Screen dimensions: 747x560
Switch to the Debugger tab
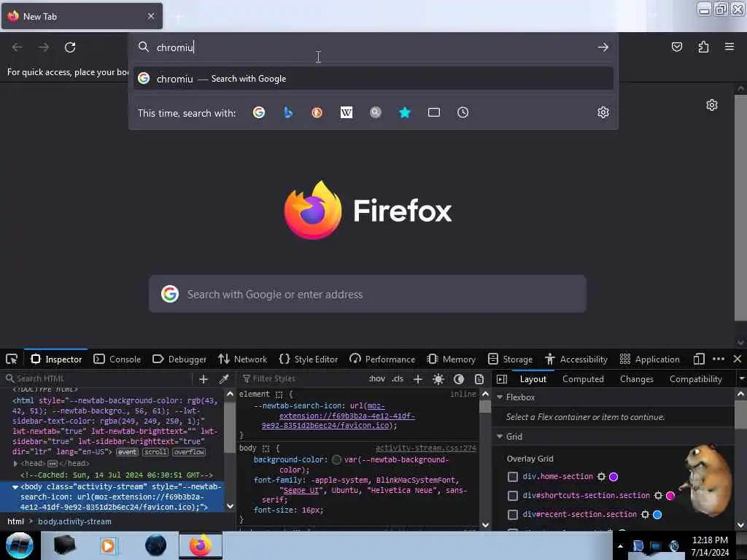point(179,359)
